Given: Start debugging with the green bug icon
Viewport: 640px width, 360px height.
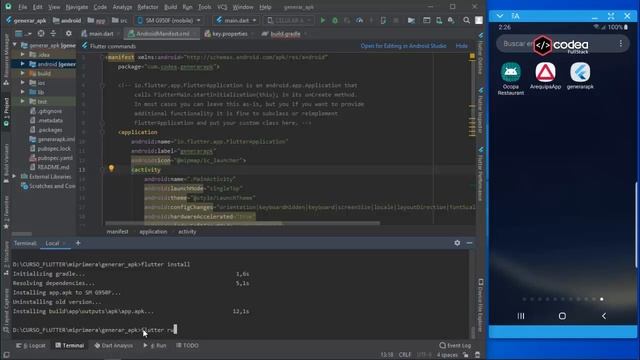Looking at the screenshot, I should pos(335,20).
